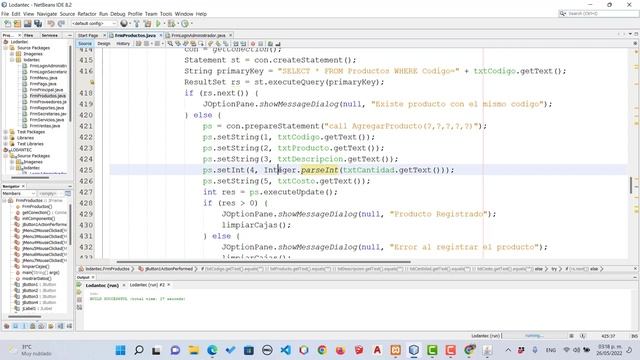Switch to the Services panel tab
Image resolution: width=640 pixels, height=360 pixels.
pos(49,36)
